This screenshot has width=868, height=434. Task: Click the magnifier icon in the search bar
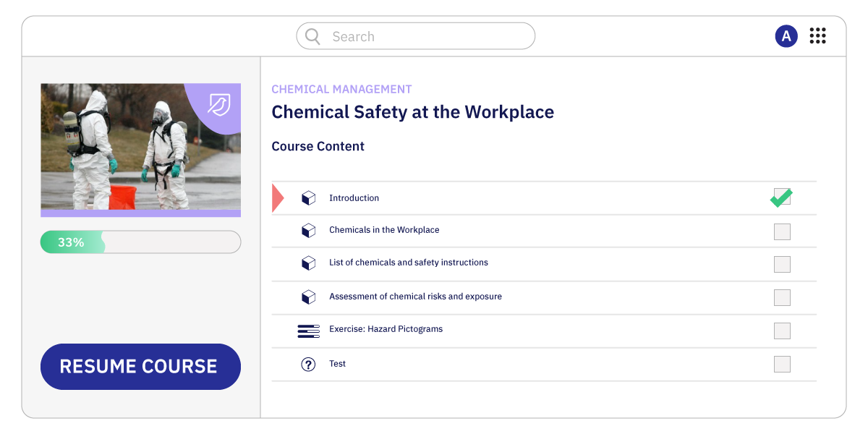pos(312,35)
